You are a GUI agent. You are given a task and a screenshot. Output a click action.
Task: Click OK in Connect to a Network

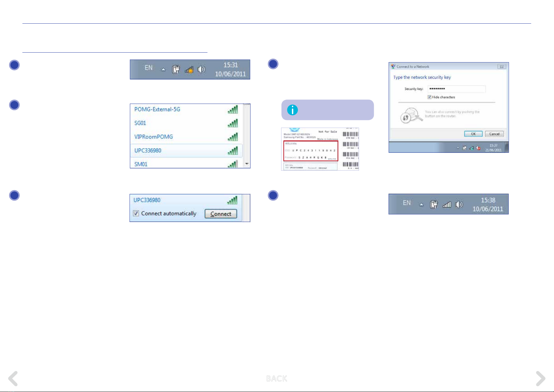point(473,134)
